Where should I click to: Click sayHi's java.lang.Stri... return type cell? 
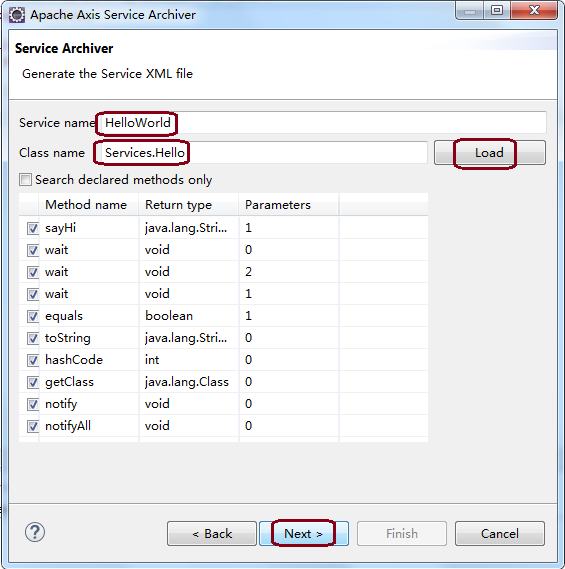189,228
